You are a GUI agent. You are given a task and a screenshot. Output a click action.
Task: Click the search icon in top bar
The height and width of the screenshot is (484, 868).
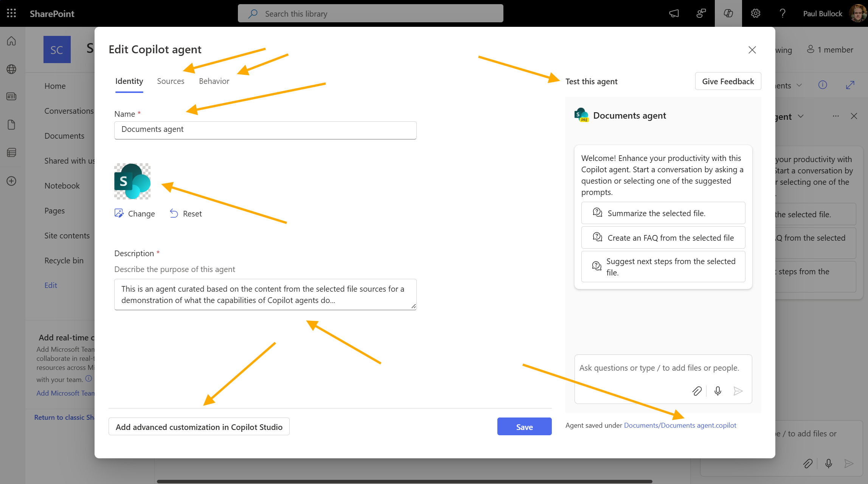pos(253,13)
